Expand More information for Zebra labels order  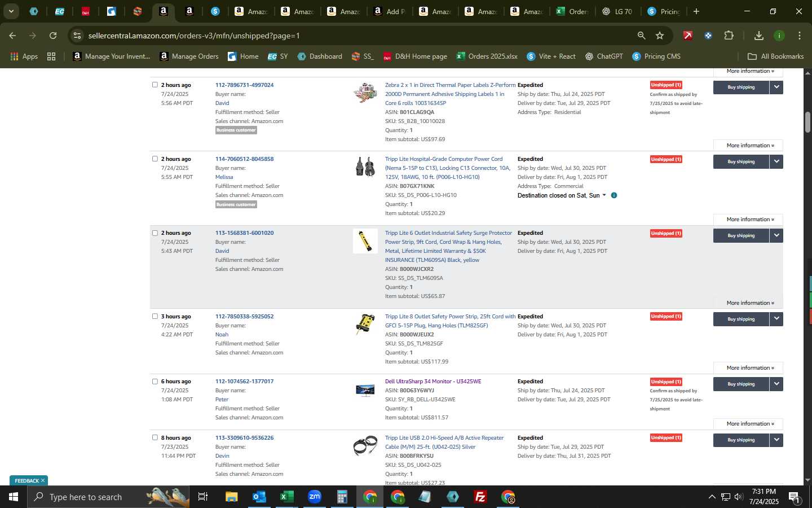coord(748,145)
